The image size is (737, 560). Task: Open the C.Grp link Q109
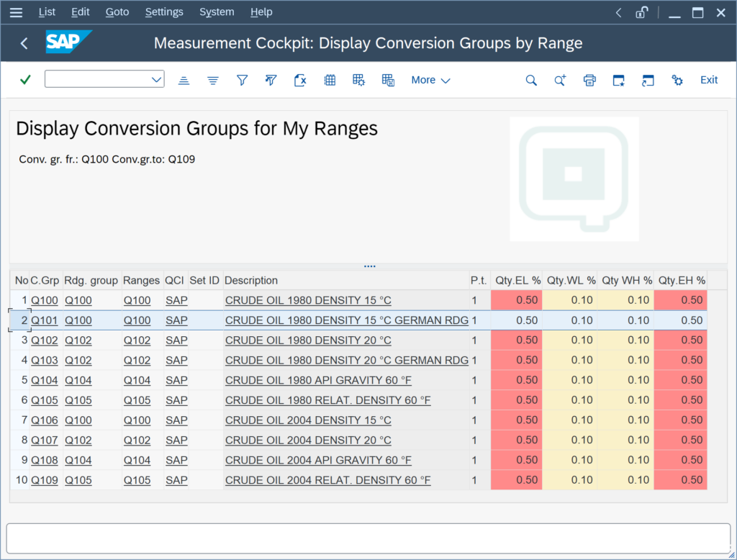[44, 481]
